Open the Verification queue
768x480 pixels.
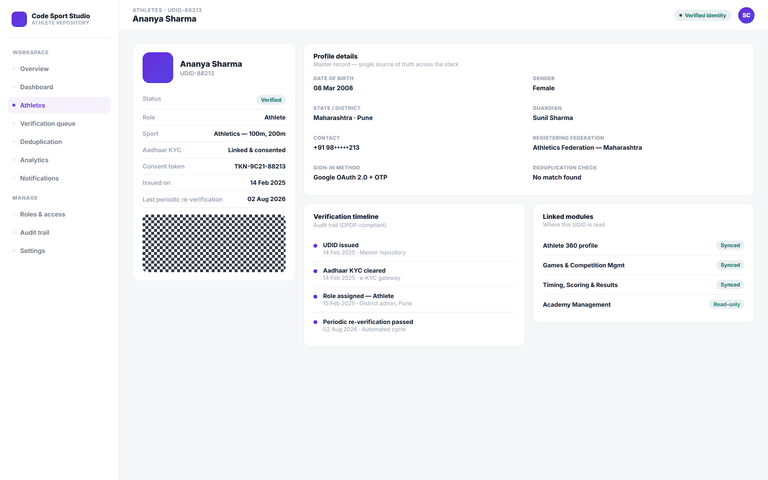pos(59,123)
